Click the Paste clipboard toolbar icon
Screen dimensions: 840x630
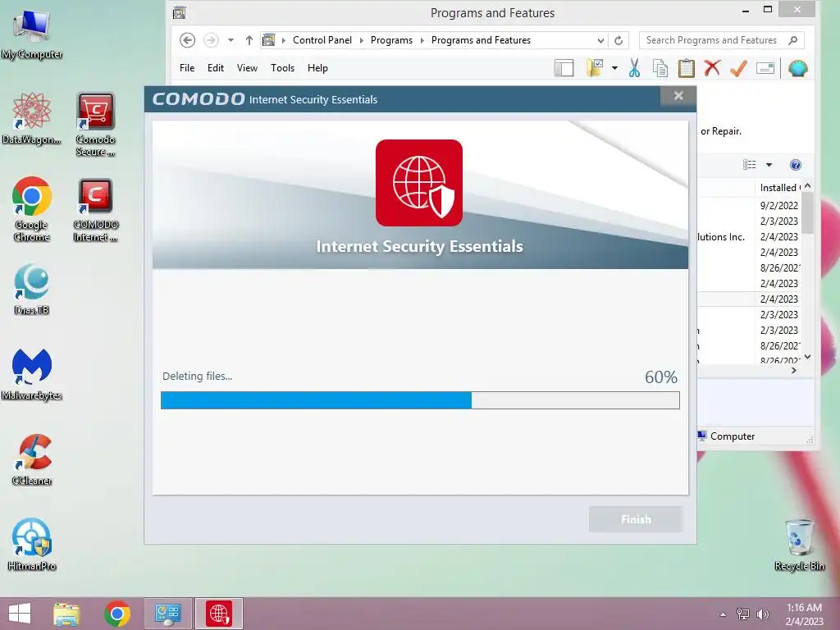tap(687, 68)
